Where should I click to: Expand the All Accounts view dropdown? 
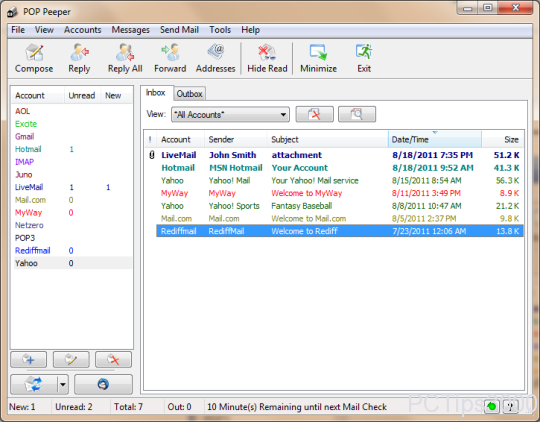click(x=230, y=114)
